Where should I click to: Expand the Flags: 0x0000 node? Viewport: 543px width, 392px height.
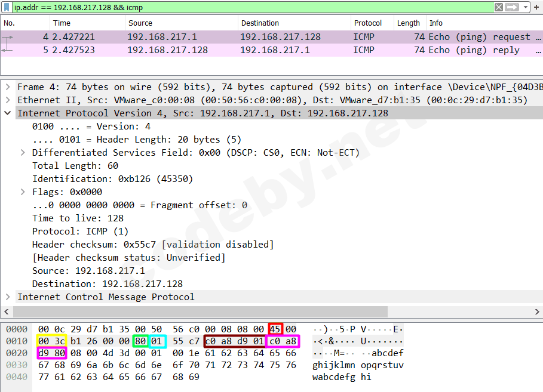(x=23, y=192)
